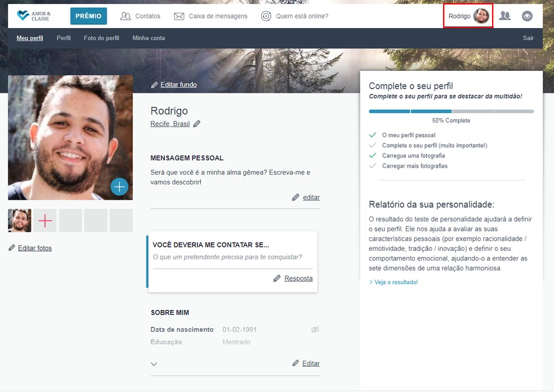Expand Sobre Mim section with chevron
This screenshot has width=554, height=392.
[x=154, y=364]
